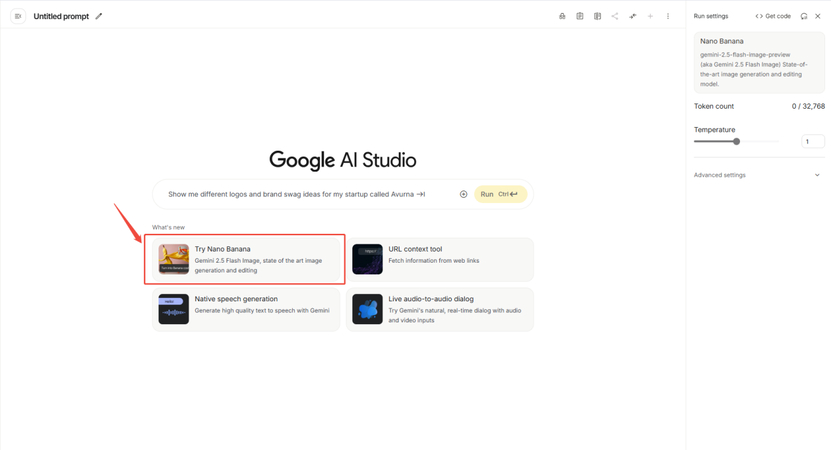Click the Live audio-to-audio dialog thumbnail
The image size is (831, 450).
[367, 309]
